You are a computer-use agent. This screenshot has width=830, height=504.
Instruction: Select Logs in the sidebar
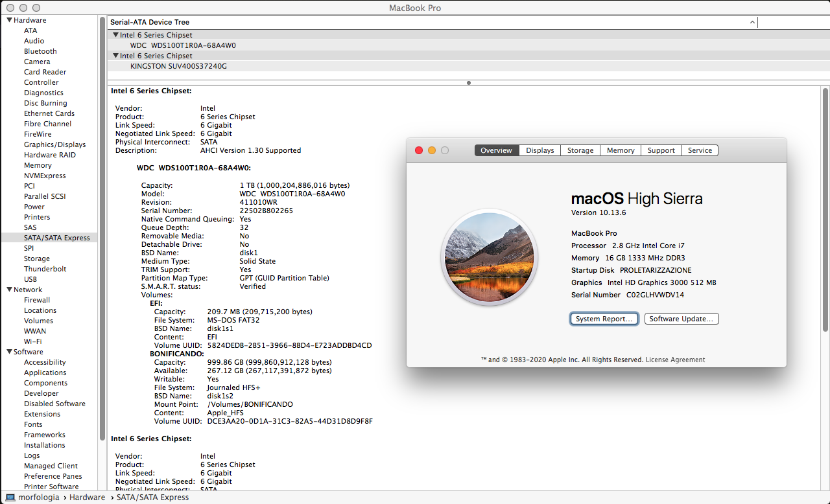coord(32,455)
